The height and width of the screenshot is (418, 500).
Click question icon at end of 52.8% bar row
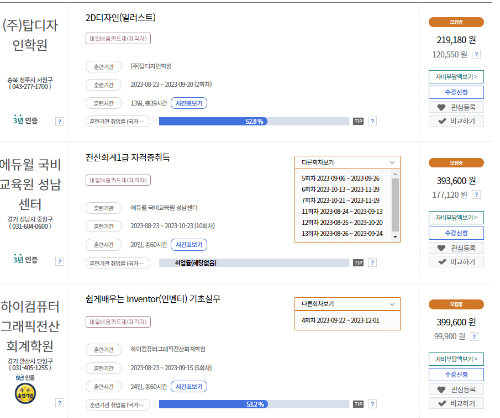click(373, 121)
